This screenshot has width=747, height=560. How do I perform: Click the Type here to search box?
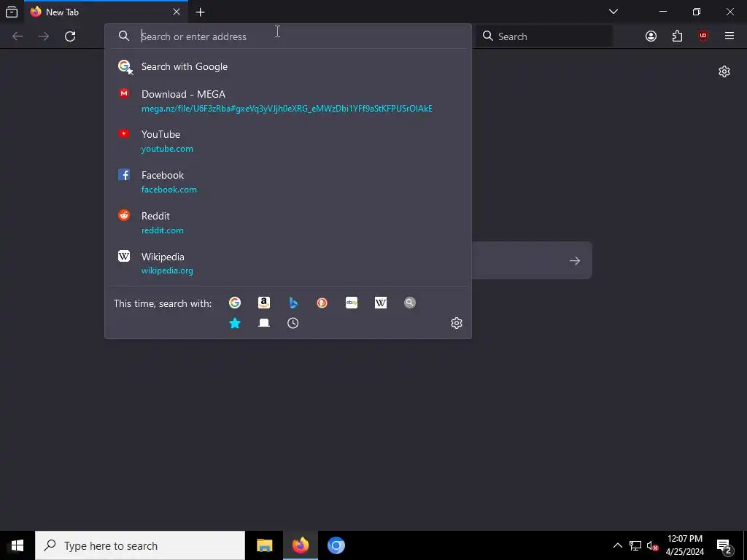[140, 545]
